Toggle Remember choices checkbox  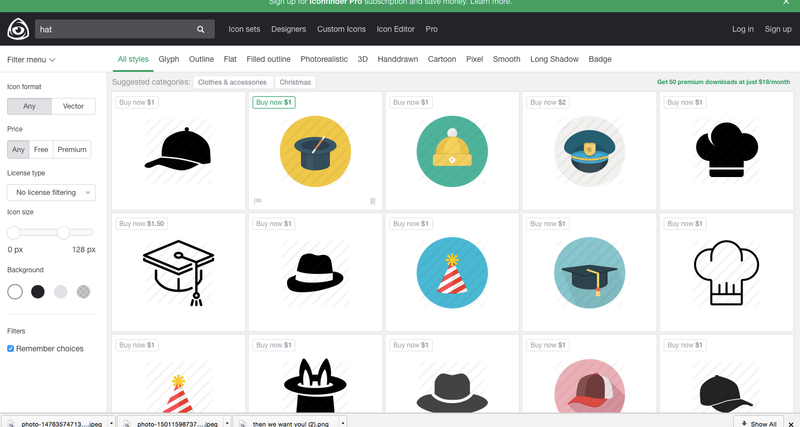pos(11,348)
